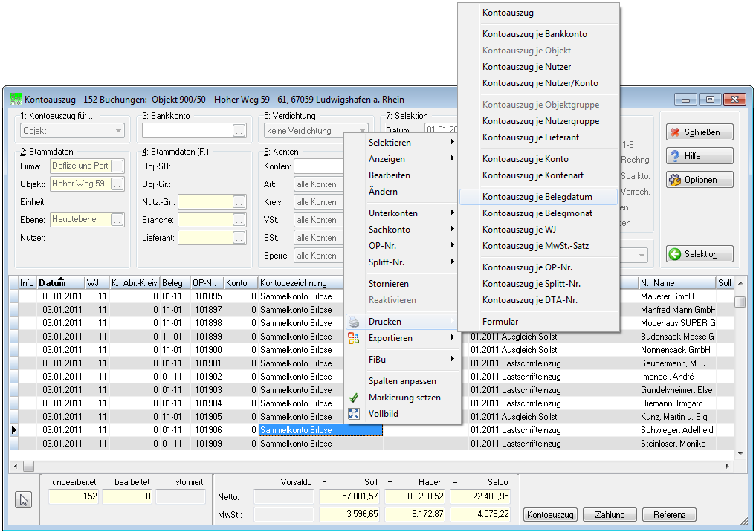This screenshot has height=532, width=756.
Task: Click the Bankkonto input field
Action: [x=187, y=131]
